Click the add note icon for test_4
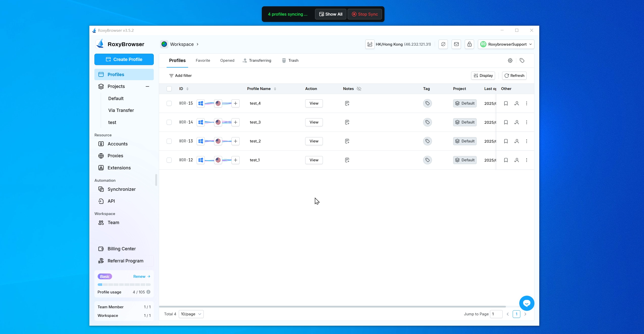Viewport: 644px width, 334px height. (347, 103)
